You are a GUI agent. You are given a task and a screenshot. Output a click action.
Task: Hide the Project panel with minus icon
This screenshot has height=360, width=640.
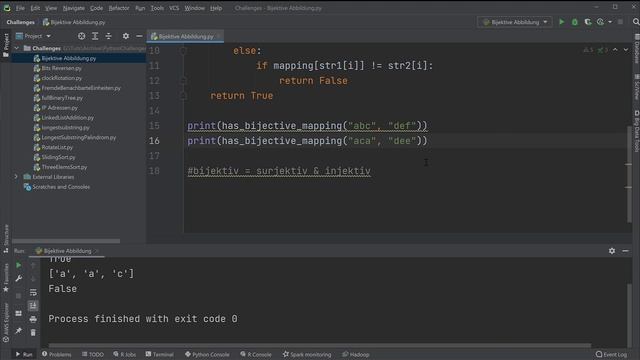[x=139, y=36]
